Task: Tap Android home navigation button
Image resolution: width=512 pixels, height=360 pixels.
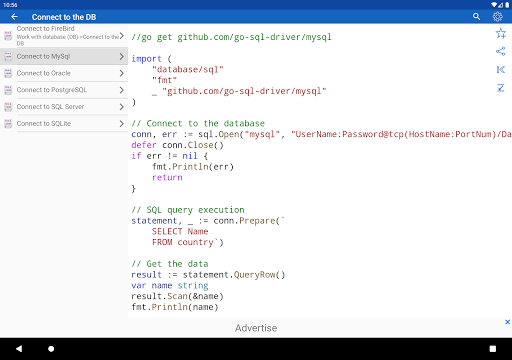Action: (x=51, y=349)
